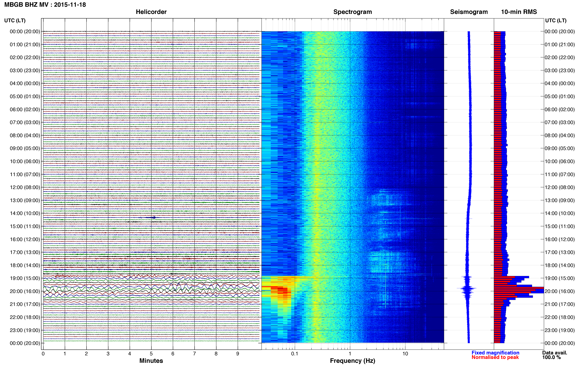Click '03:00 (23:00)' on the left time axis
The width and height of the screenshot is (588, 368).
pyautogui.click(x=25, y=71)
